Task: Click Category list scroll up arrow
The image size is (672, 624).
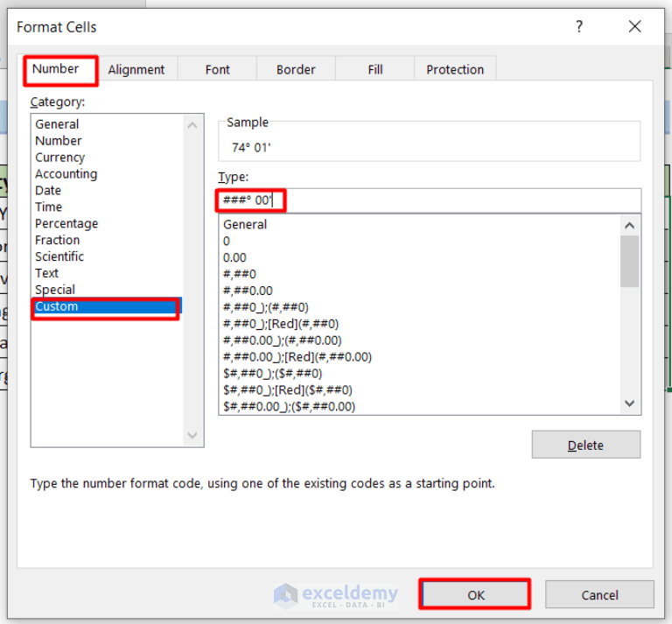Action: pos(192,125)
